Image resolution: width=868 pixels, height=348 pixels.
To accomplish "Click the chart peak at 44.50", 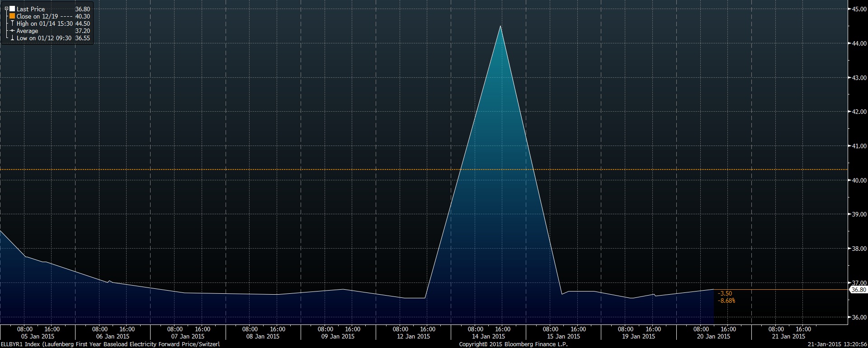I will click(500, 27).
